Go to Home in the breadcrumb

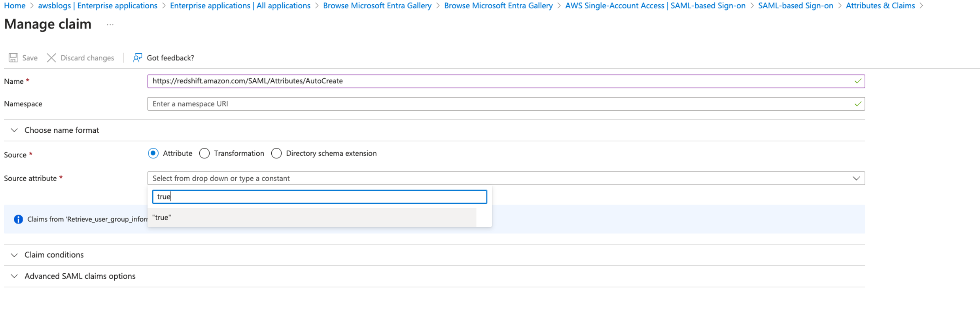pyautogui.click(x=15, y=6)
